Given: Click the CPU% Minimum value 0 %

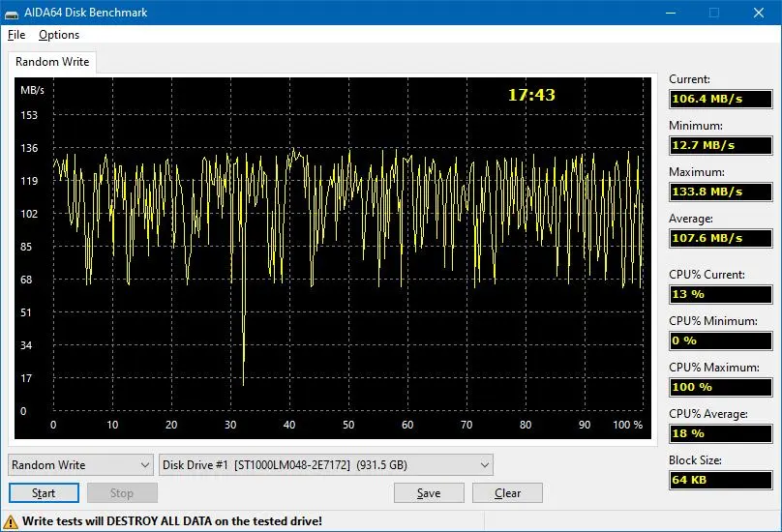Looking at the screenshot, I should click(721, 341).
